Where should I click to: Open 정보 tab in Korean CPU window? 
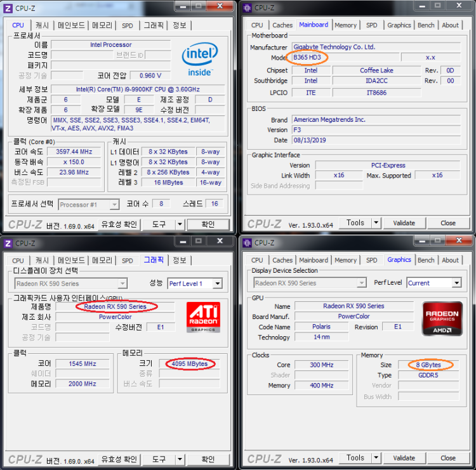point(179,25)
